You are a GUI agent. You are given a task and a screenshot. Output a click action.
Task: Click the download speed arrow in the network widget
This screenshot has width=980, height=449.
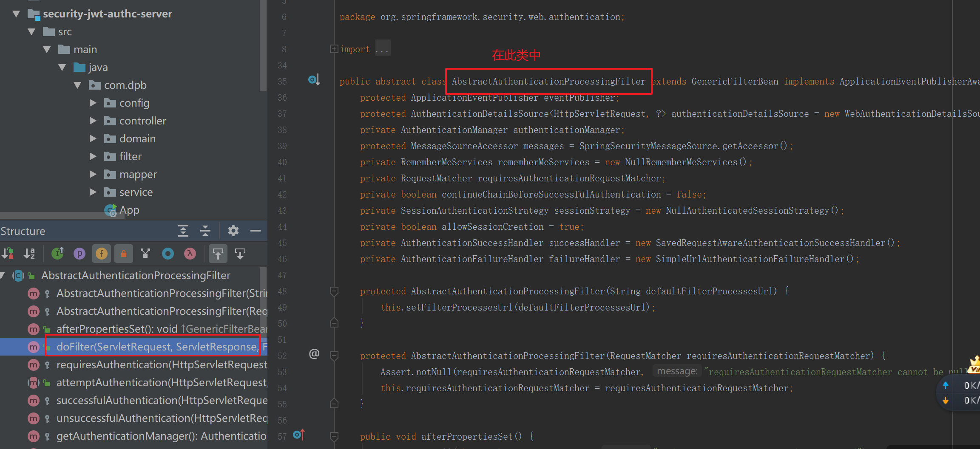click(x=946, y=400)
